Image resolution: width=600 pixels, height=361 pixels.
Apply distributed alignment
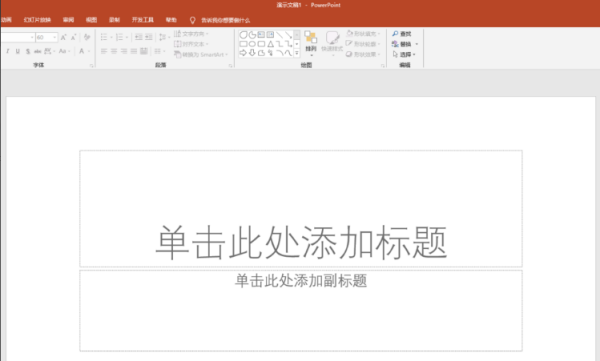tap(144, 51)
